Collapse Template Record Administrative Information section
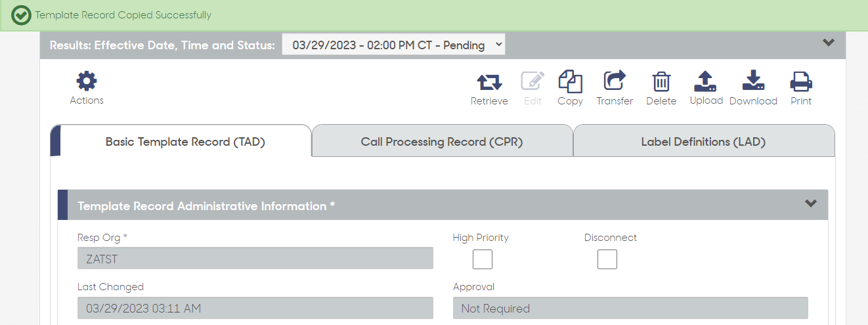Image resolution: width=868 pixels, height=325 pixels. tap(811, 204)
